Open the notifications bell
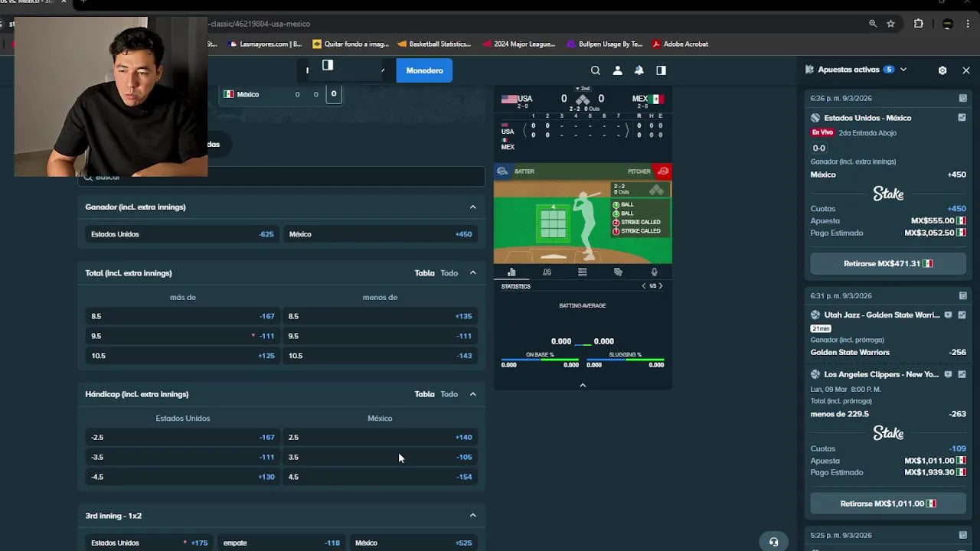Image resolution: width=980 pixels, height=551 pixels. click(x=639, y=70)
